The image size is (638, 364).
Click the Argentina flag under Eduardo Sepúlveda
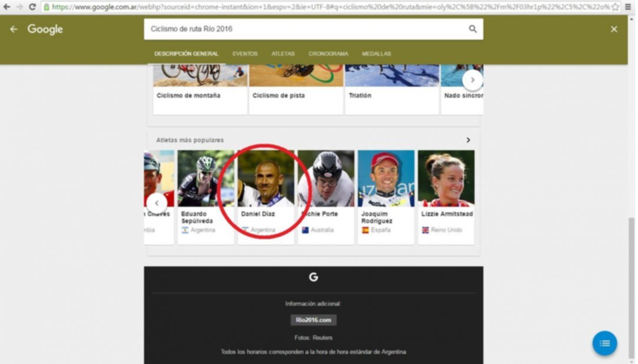pos(185,230)
